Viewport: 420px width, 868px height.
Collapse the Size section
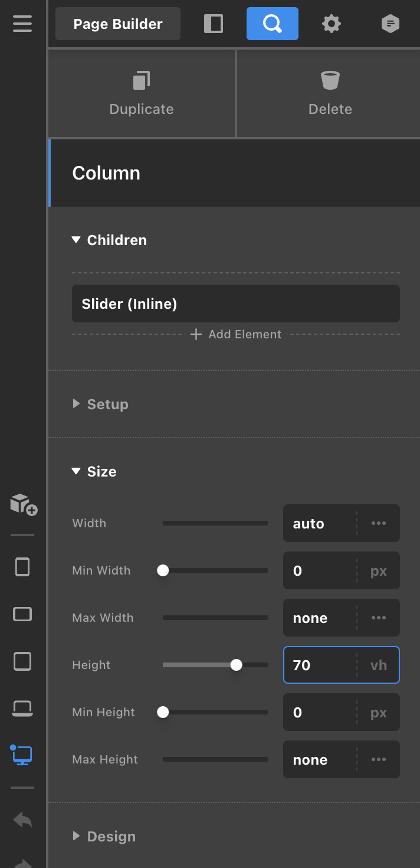(x=76, y=471)
